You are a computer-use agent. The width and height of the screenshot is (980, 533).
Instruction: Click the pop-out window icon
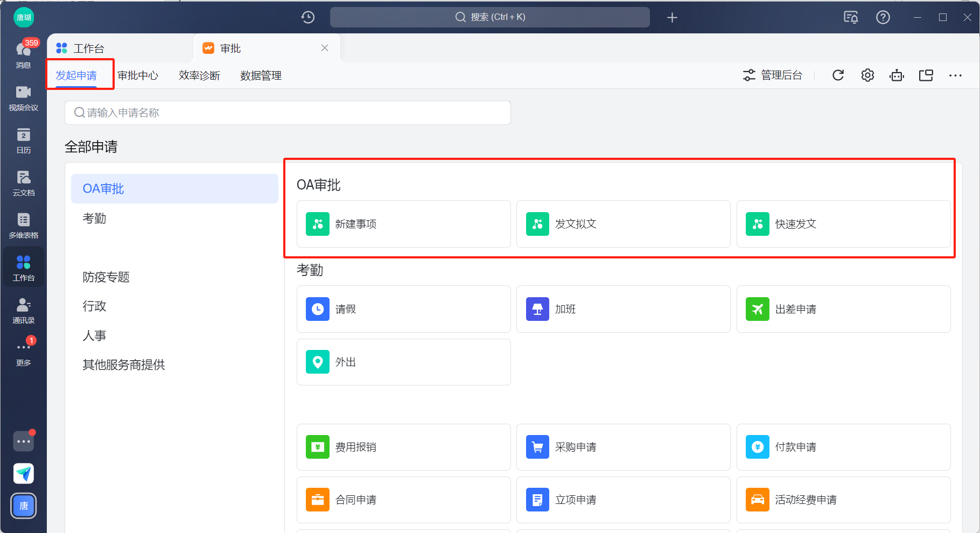click(x=926, y=75)
